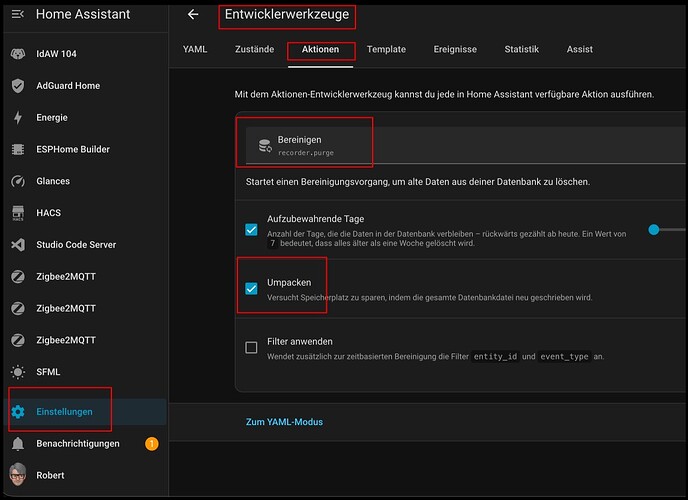The height and width of the screenshot is (500, 688).
Task: Click the HACS sidebar label
Action: pyautogui.click(x=49, y=213)
